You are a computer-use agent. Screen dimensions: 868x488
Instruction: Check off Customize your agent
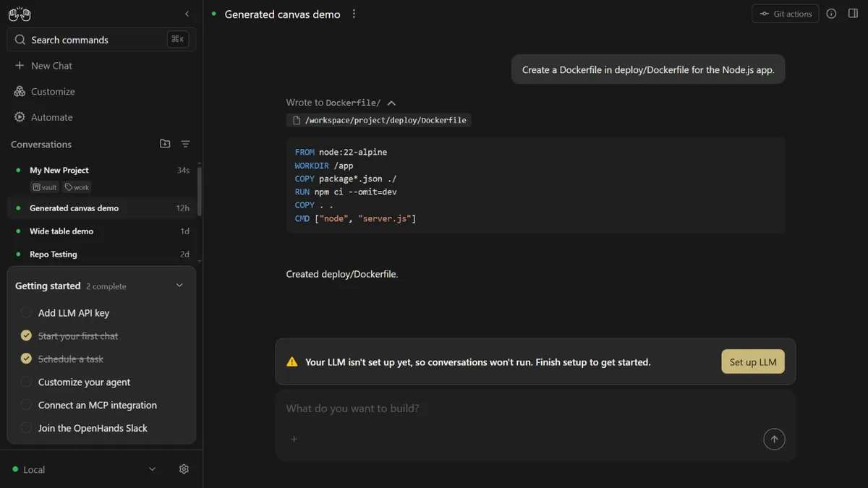[x=26, y=382]
